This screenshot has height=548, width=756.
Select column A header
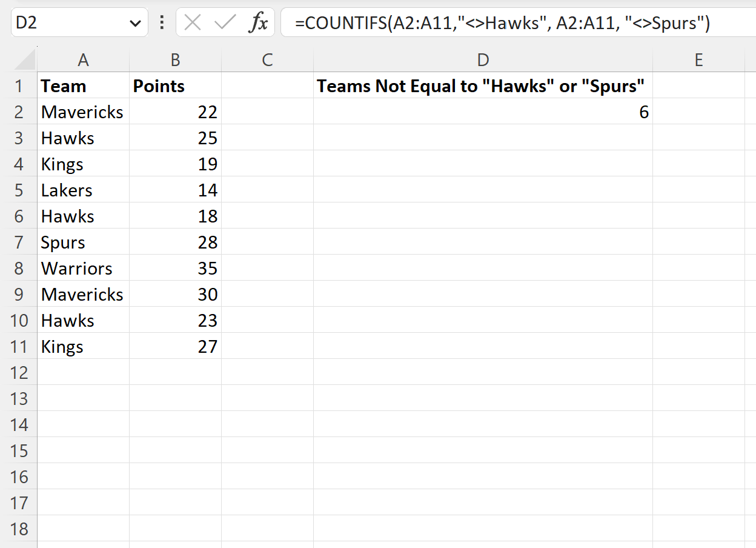[83, 59]
